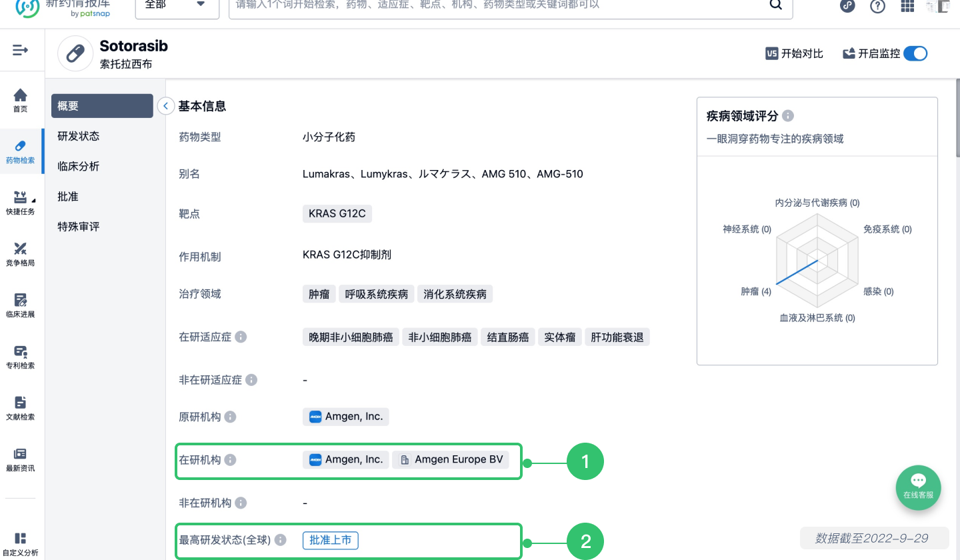Show info icon beside 原研机构
Image resolution: width=960 pixels, height=560 pixels.
pos(230,417)
